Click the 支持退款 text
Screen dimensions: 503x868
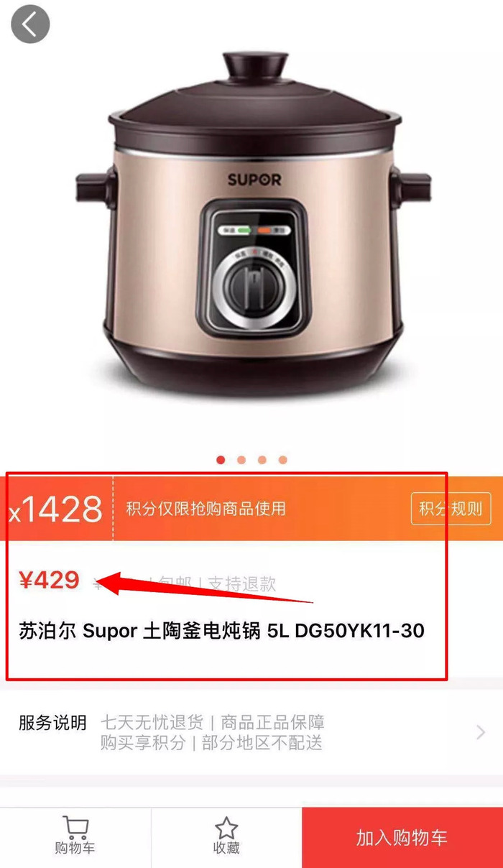pos(242,583)
